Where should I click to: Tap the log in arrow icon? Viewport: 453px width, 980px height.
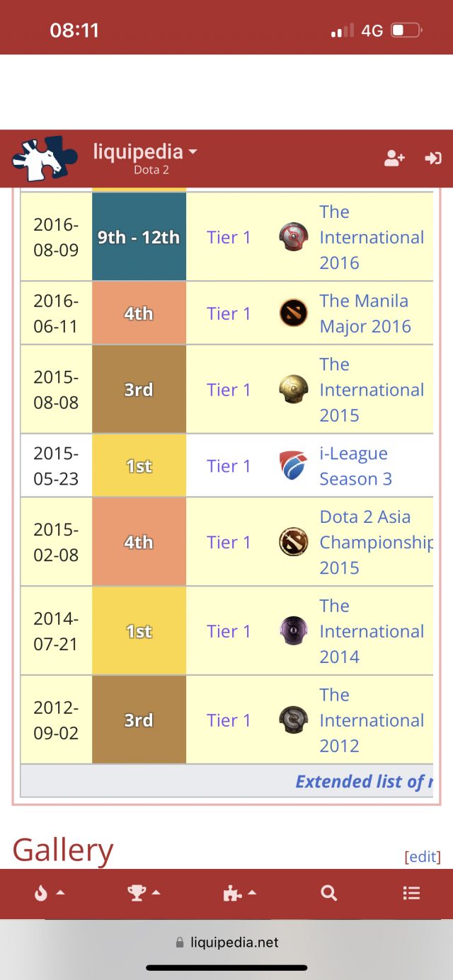tap(432, 158)
